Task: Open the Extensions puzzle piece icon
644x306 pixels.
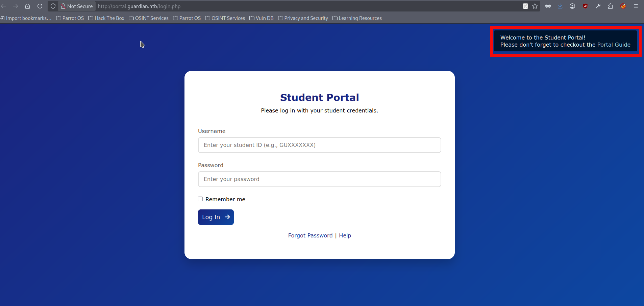Action: 610,6
